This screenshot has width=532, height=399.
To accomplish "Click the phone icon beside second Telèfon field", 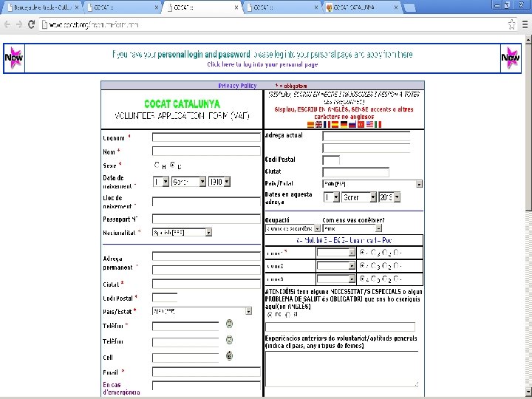I will [x=229, y=340].
